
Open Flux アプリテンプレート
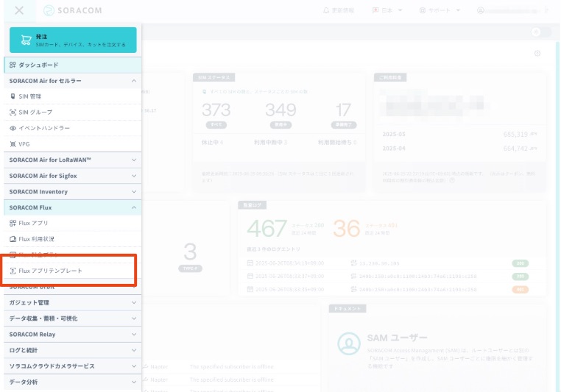pyautogui.click(x=73, y=271)
